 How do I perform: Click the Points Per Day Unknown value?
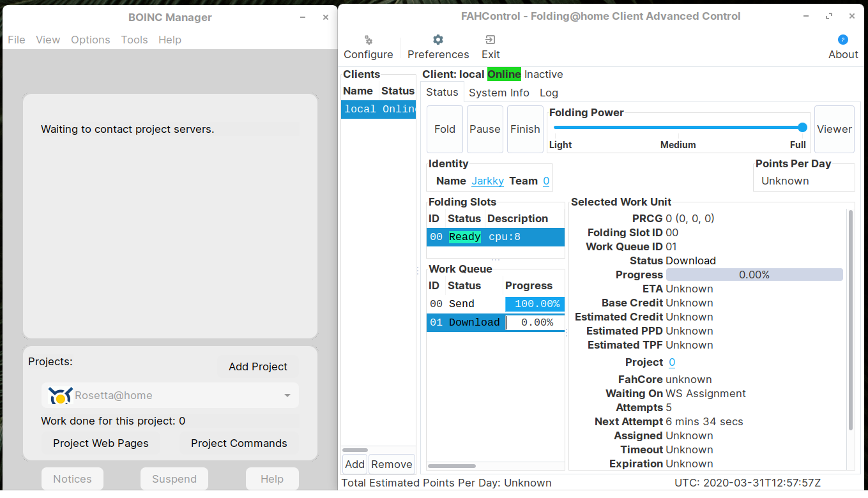point(785,181)
